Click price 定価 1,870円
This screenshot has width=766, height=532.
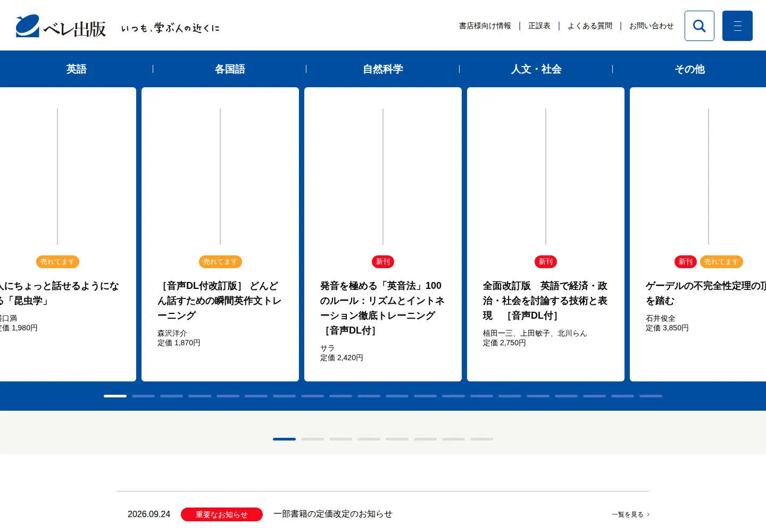click(179, 343)
